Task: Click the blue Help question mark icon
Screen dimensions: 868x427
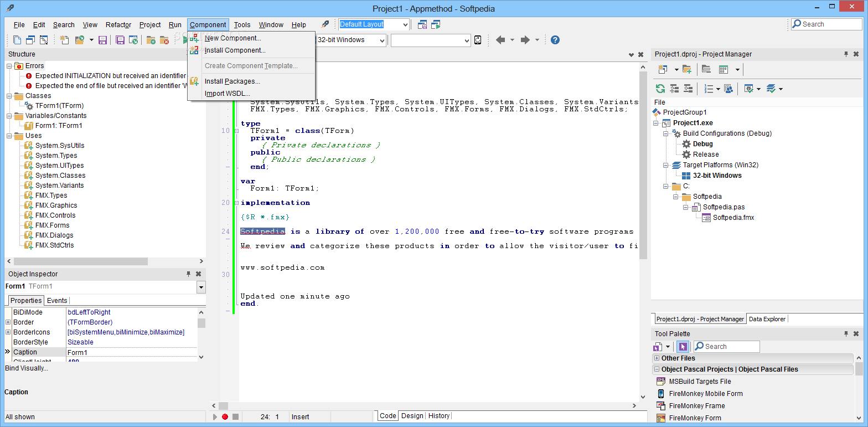Action: point(555,40)
